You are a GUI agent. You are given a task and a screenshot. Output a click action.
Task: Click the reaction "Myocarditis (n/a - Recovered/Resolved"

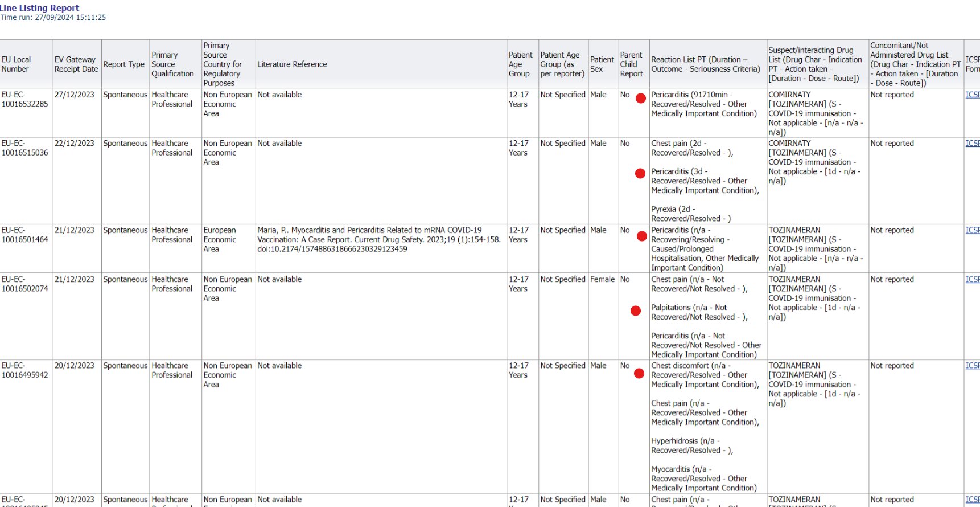(705, 479)
